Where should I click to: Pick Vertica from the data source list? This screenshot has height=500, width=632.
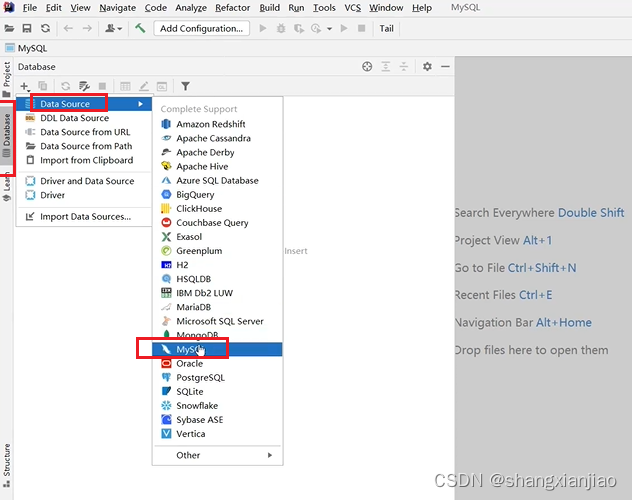coord(217,434)
